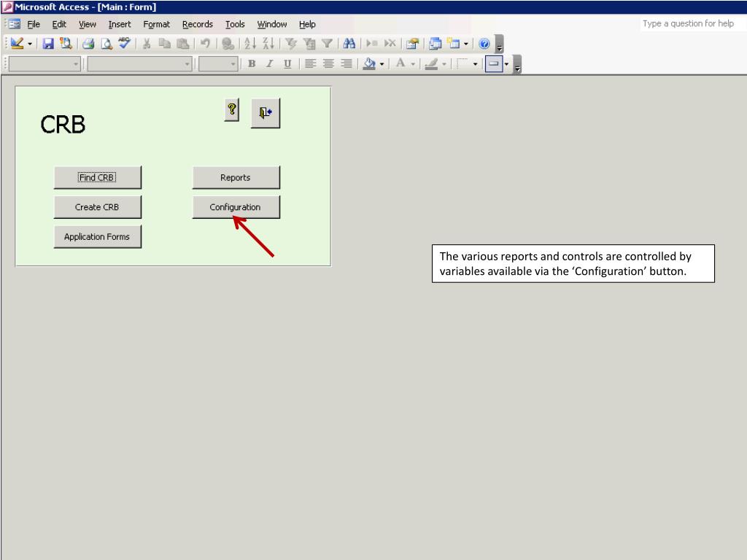The image size is (747, 560).
Task: Open the Edit menu
Action: pyautogui.click(x=59, y=24)
